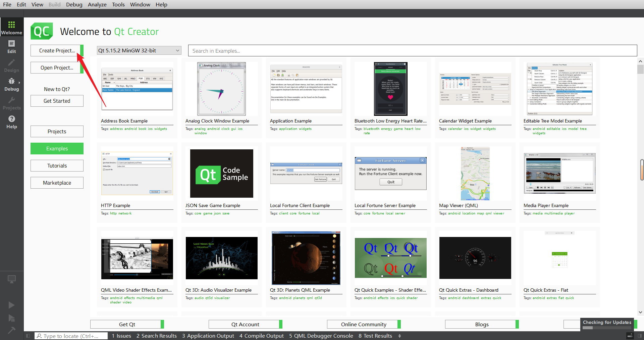Open the Calendar Widget Example thumbnail
This screenshot has height=340, width=644.
coord(475,89)
